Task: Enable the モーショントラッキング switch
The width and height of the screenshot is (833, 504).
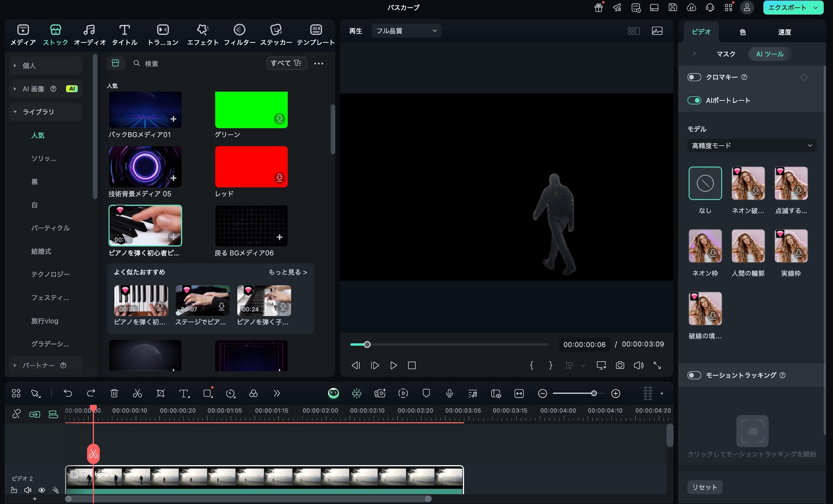Action: pos(694,375)
